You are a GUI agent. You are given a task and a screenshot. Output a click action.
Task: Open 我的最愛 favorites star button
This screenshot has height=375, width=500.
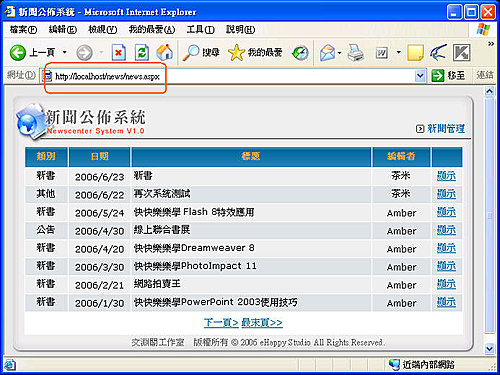255,52
